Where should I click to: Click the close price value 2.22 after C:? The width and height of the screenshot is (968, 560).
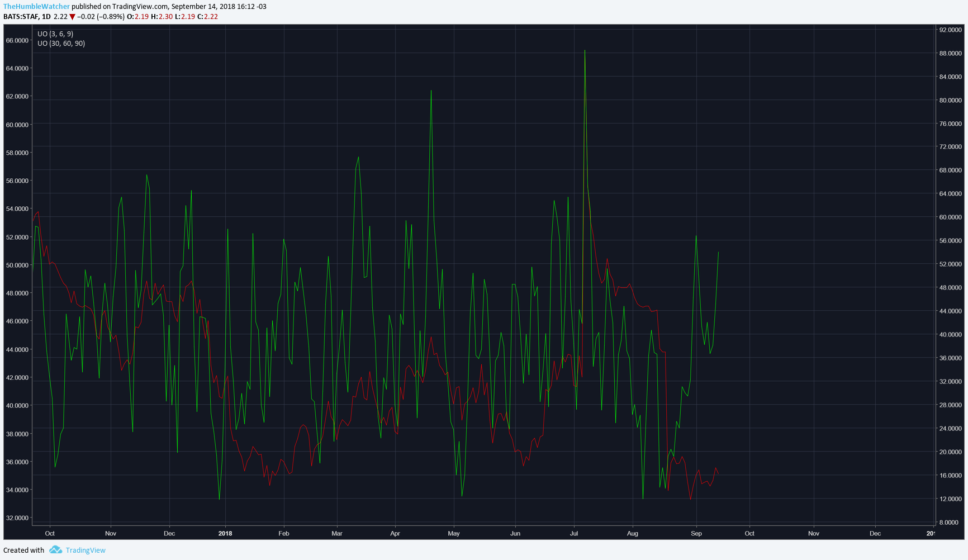pos(211,17)
